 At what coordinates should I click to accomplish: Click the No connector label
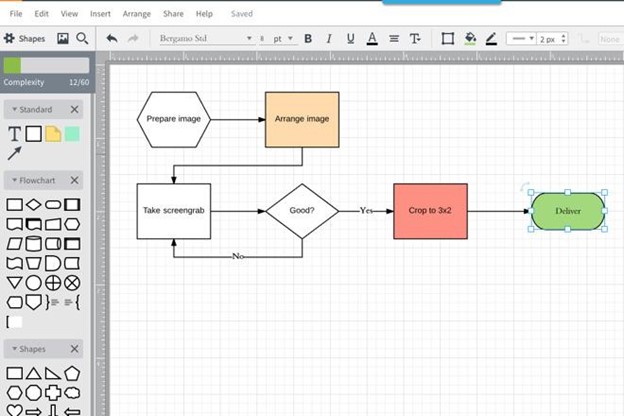pyautogui.click(x=238, y=256)
